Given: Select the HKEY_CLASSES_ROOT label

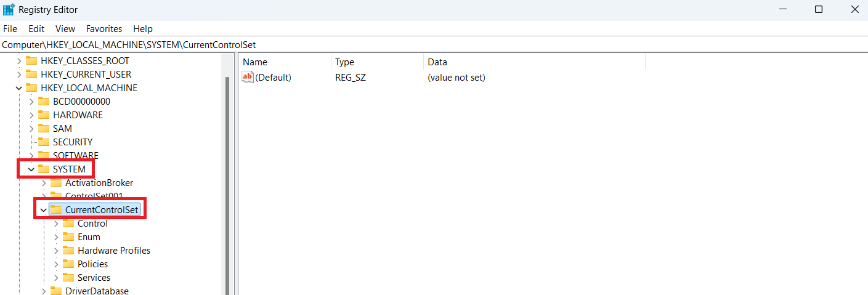Looking at the screenshot, I should click(85, 61).
